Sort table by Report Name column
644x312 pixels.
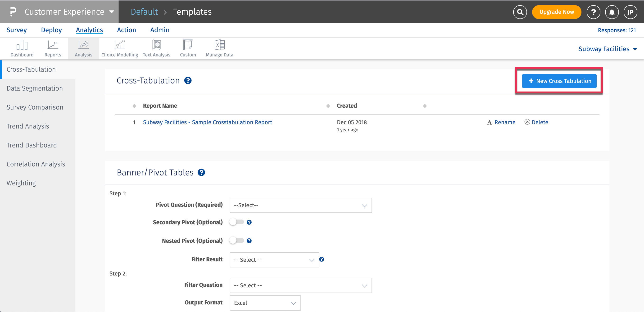coord(160,106)
